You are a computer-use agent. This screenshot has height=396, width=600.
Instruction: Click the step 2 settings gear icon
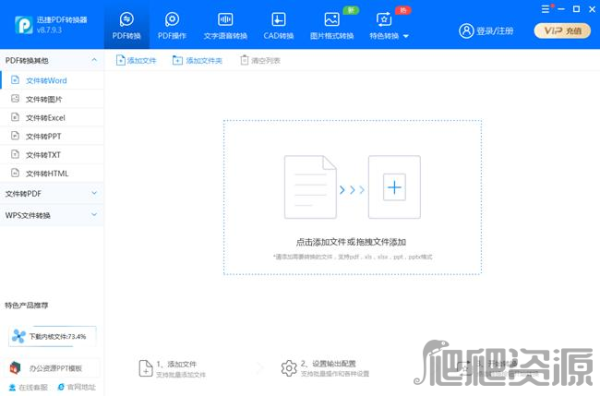(289, 368)
